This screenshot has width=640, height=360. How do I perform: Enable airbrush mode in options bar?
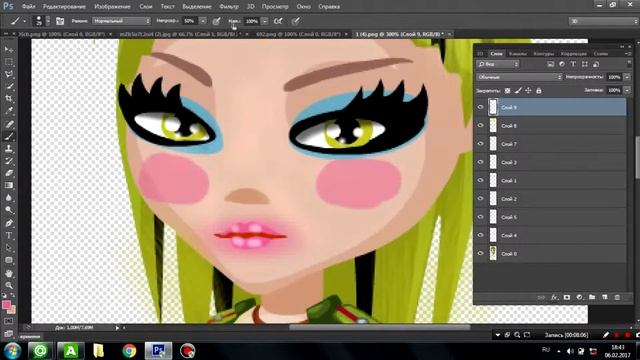pos(278,21)
